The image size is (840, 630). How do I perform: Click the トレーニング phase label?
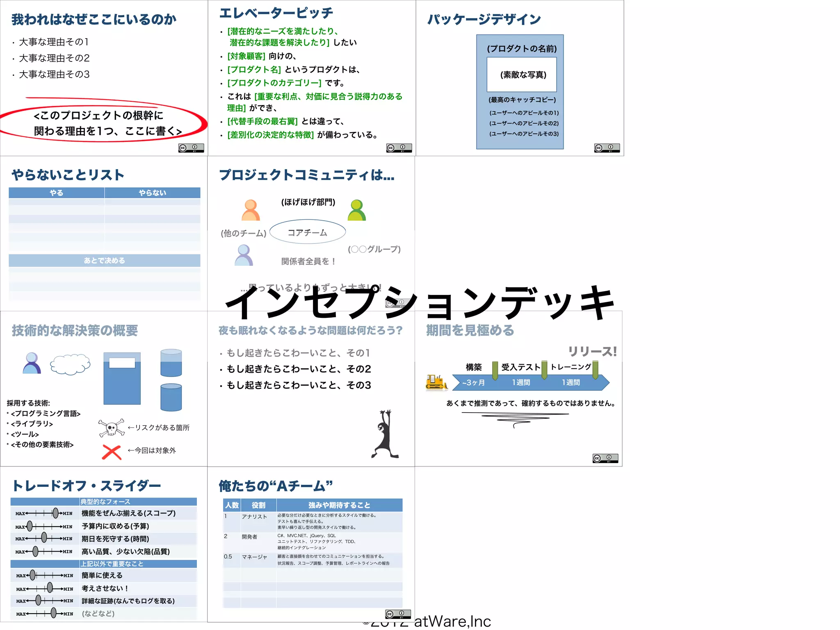pyautogui.click(x=571, y=367)
